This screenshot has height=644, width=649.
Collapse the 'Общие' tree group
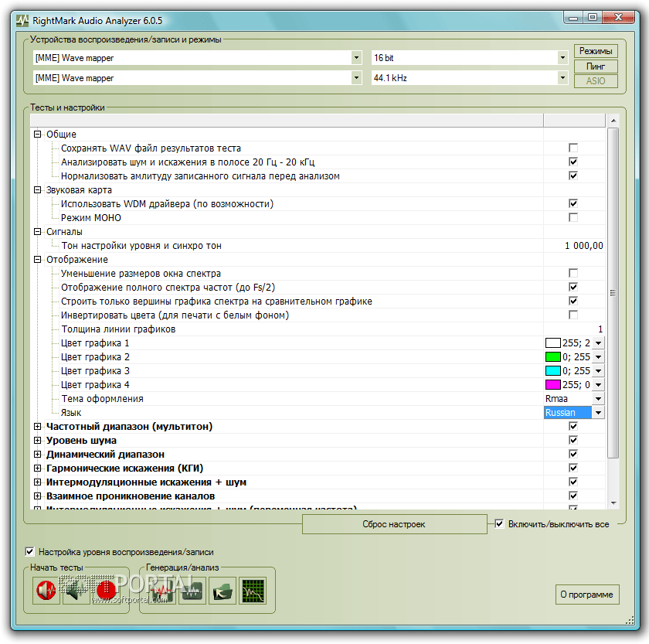pos(37,134)
